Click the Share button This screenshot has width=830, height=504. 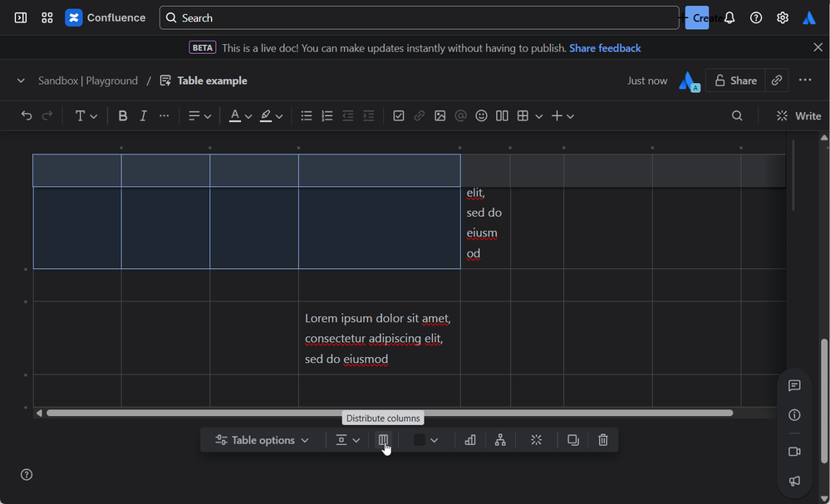[x=734, y=81]
